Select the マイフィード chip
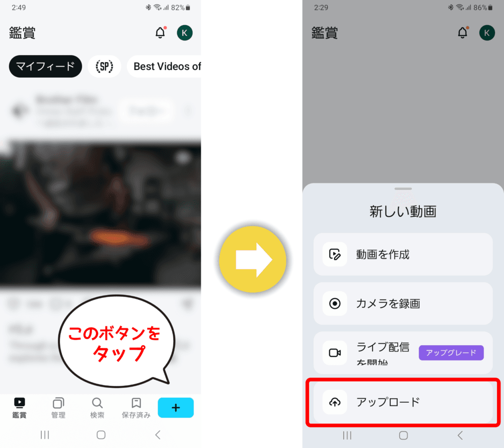 45,66
